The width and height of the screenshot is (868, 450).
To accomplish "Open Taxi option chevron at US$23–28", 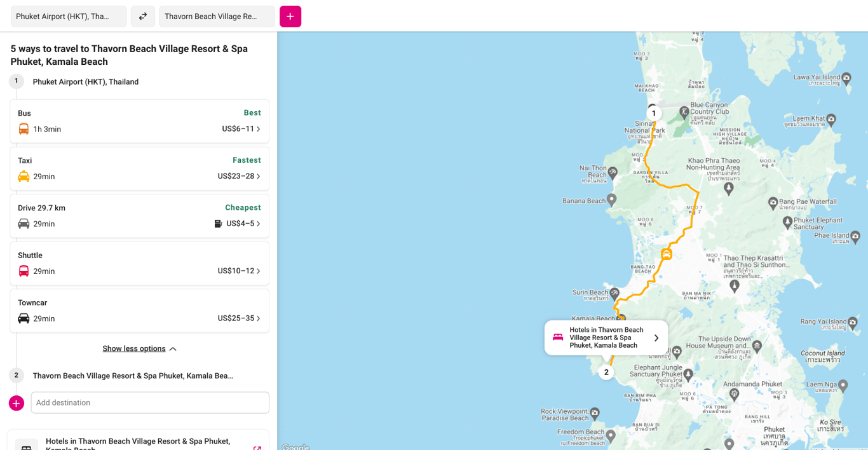I will click(x=258, y=176).
